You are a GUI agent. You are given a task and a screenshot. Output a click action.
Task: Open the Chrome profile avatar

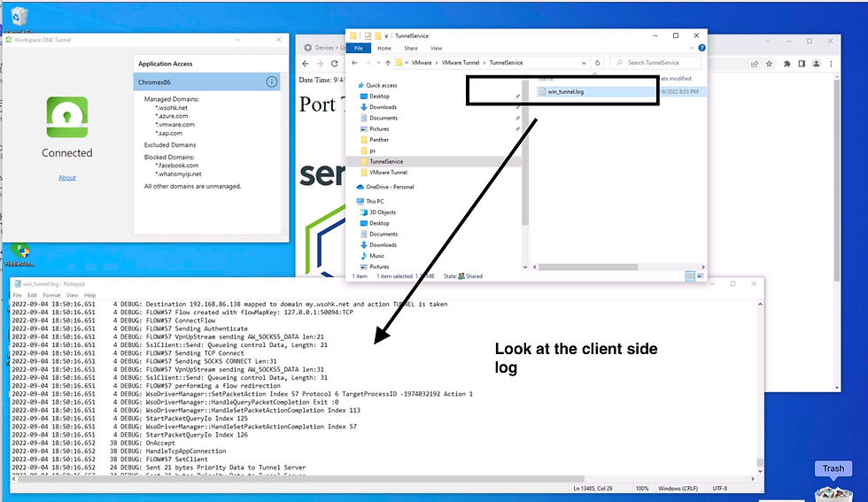tap(816, 64)
